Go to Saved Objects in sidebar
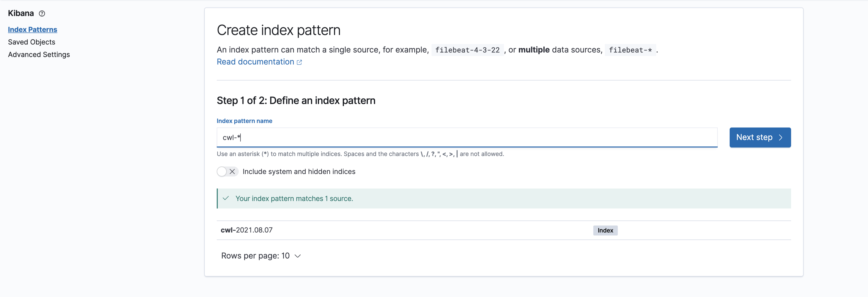Viewport: 868px width, 297px height. tap(31, 42)
